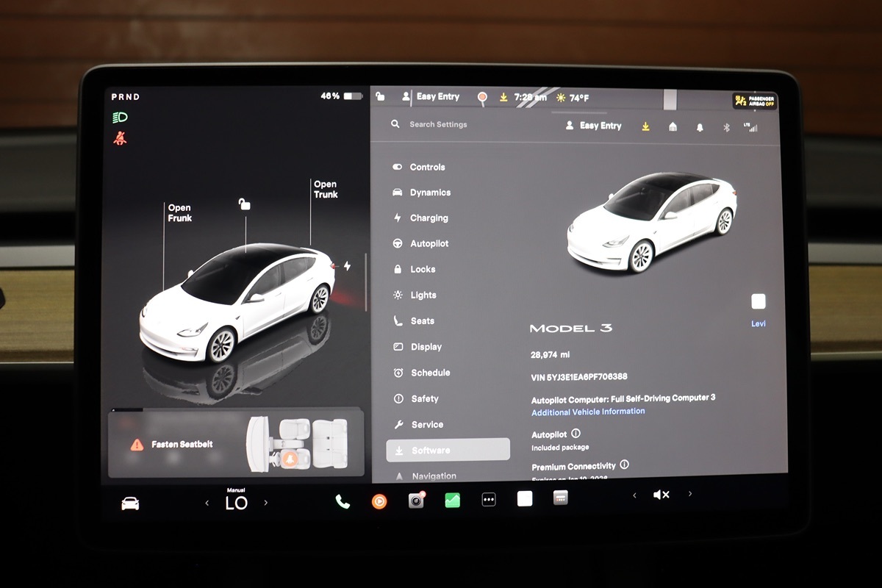Toggle the door lock icon above car
Screen dimensions: 882x588
click(245, 204)
